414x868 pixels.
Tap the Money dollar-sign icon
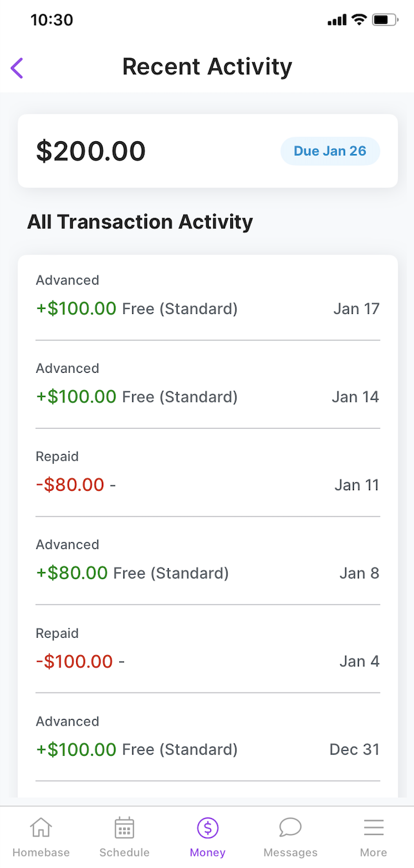point(207,827)
